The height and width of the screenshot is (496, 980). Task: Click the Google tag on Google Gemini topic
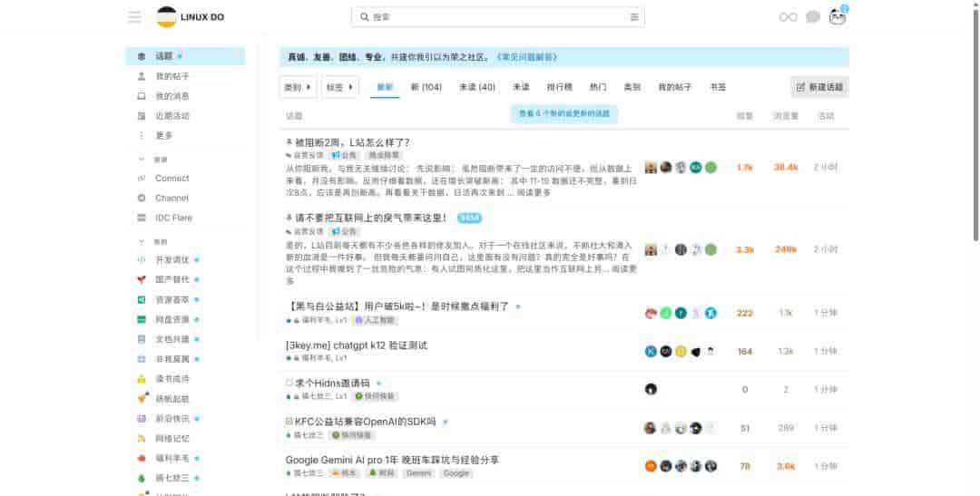(456, 473)
